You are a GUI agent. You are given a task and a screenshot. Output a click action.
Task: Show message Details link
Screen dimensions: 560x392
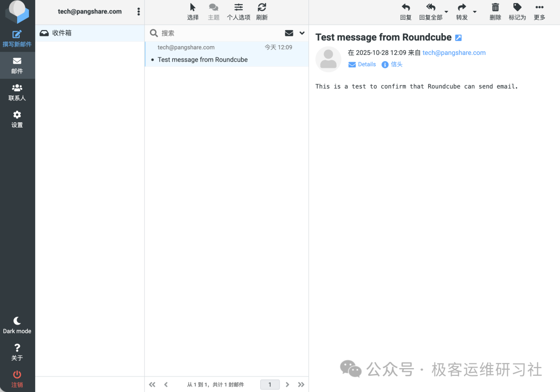point(367,64)
